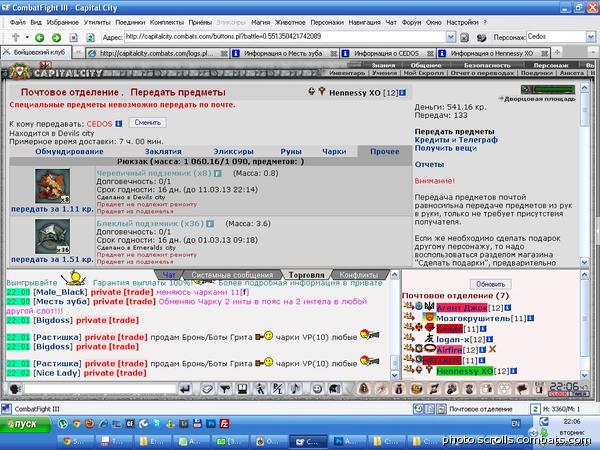Click the green HP bar at top right
The image size is (600, 450).
(553, 90)
